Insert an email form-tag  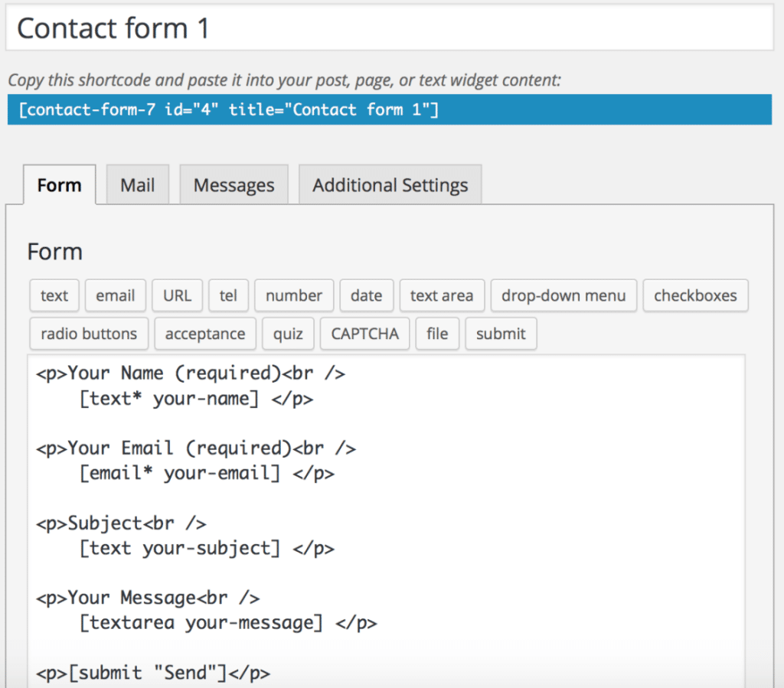115,295
